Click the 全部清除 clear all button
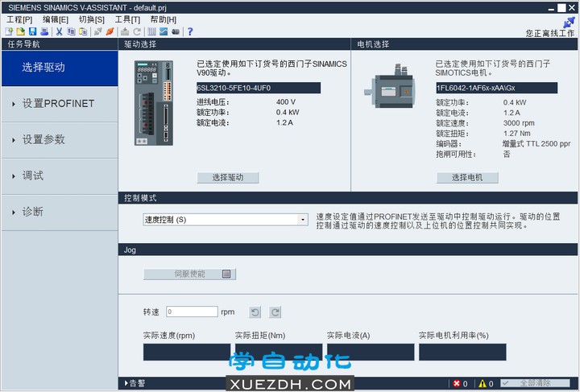580x392 pixels. (x=535, y=383)
